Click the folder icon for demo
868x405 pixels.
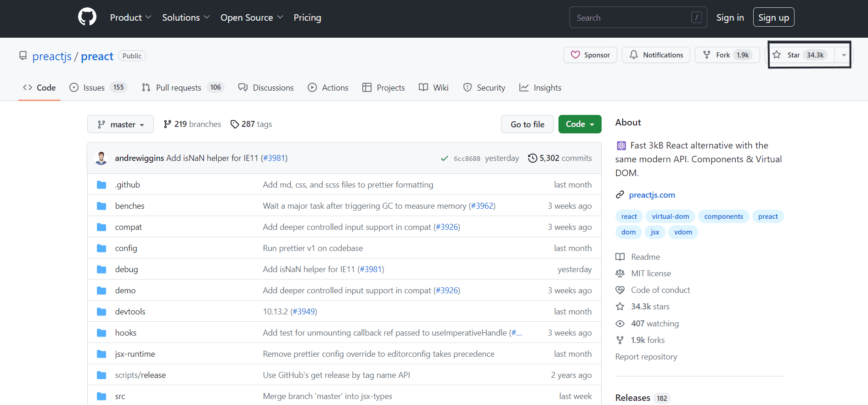coord(101,291)
